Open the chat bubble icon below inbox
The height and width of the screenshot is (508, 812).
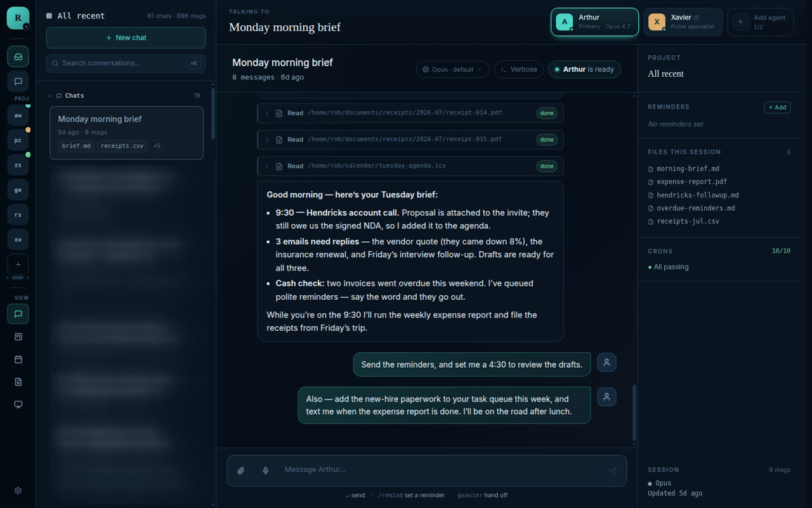click(x=18, y=81)
